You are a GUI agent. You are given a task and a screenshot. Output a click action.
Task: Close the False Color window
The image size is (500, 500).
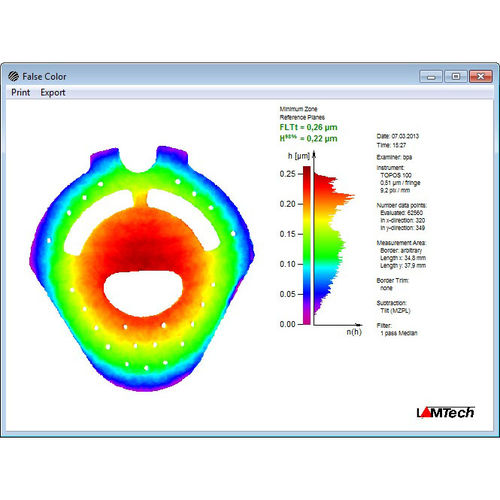480,77
